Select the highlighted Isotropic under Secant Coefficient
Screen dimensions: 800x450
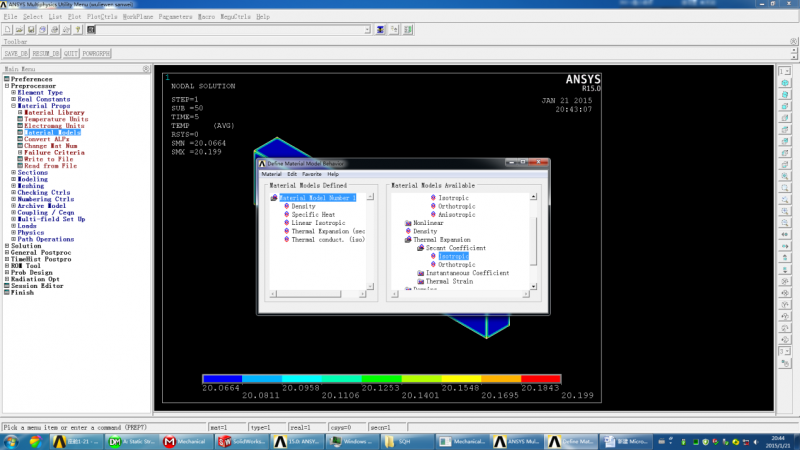[453, 257]
